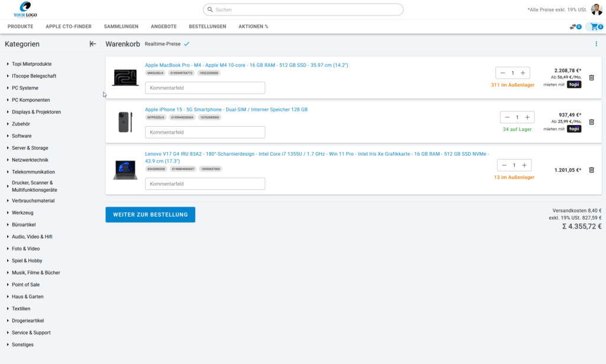This screenshot has height=364, width=606.
Task: Decrease iPhone 15 quantity
Action: tap(507, 117)
